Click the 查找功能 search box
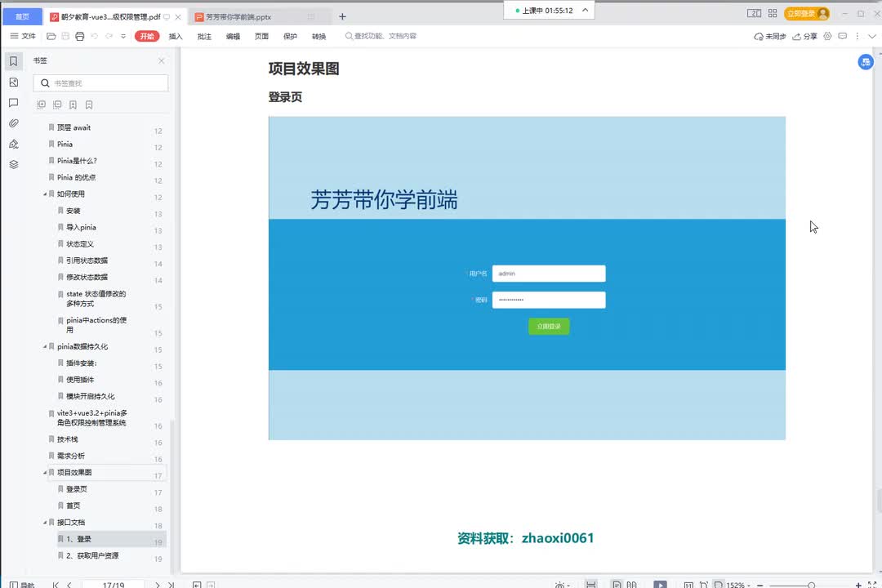Viewport: 882px width, 588px height. click(x=381, y=36)
